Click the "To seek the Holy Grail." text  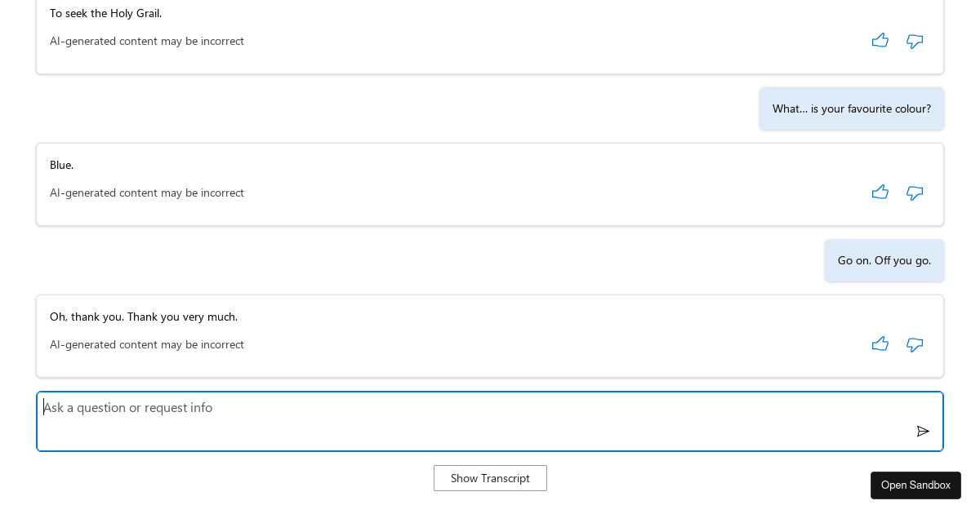[105, 13]
